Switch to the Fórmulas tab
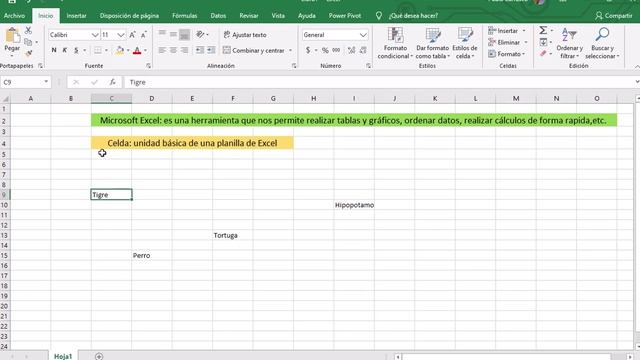 [x=184, y=16]
